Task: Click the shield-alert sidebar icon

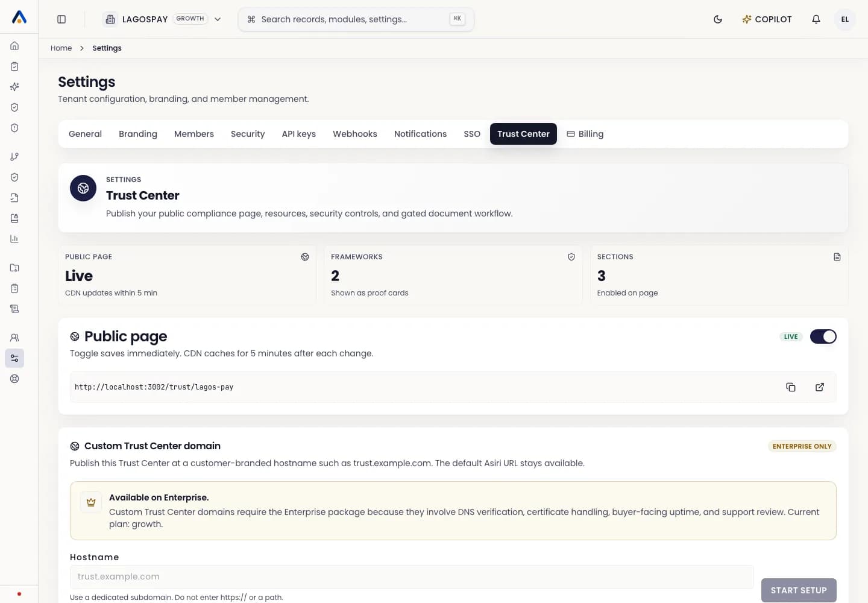Action: point(14,128)
